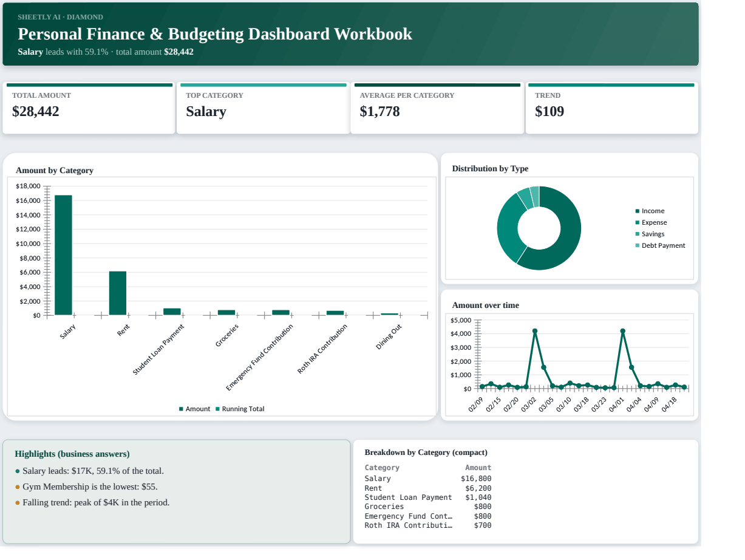The image size is (745, 560).
Task: Click the Groceries row in breakdown table
Action: click(x=428, y=507)
